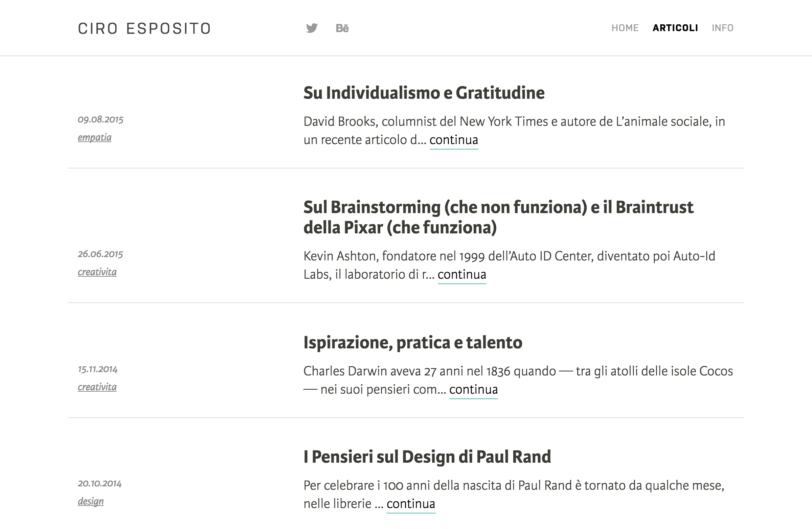Viewport: 812px width, 529px height.
Task: Open I Pensieri sul Design di Paul Rand
Action: coord(427,457)
